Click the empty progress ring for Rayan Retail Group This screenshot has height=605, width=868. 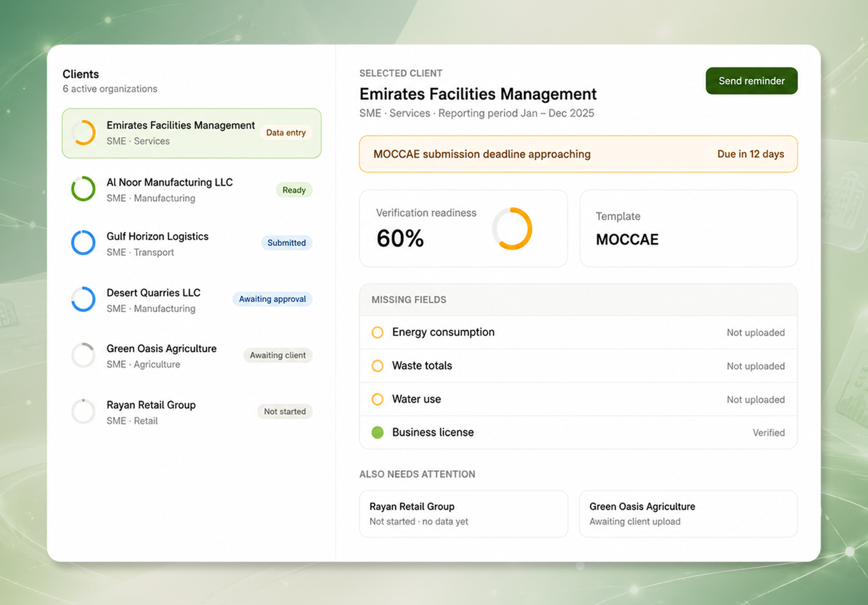tap(84, 412)
